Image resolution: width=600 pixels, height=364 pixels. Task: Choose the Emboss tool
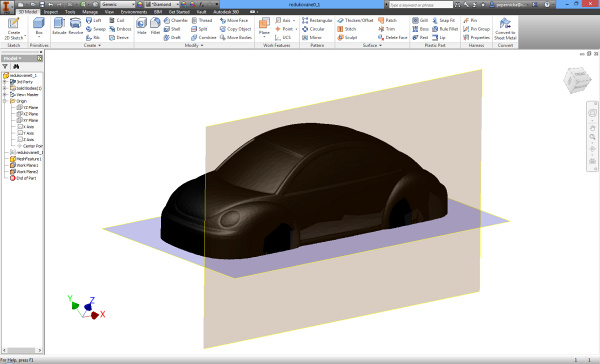point(120,29)
